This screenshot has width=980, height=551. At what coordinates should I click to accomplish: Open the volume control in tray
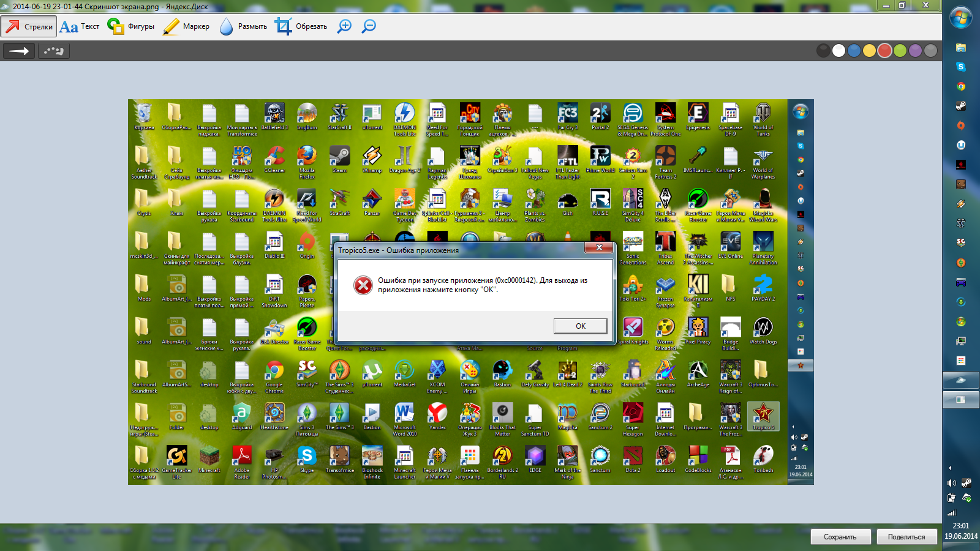(951, 483)
